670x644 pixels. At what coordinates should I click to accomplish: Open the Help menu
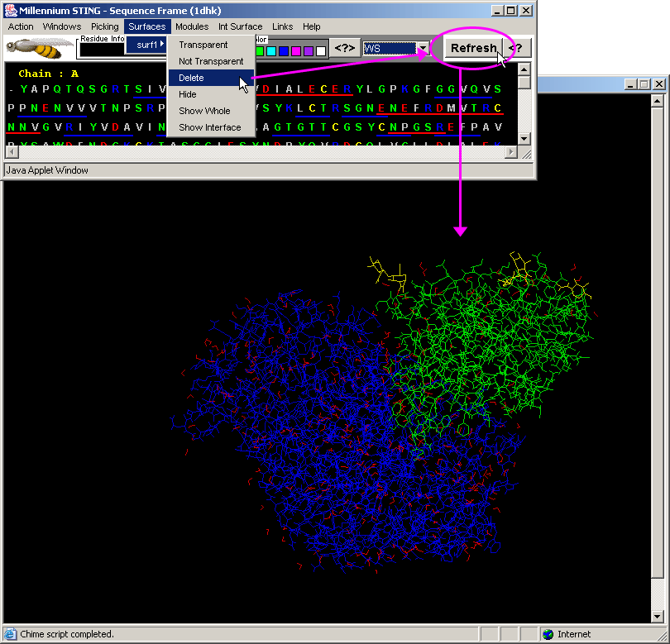[312, 26]
